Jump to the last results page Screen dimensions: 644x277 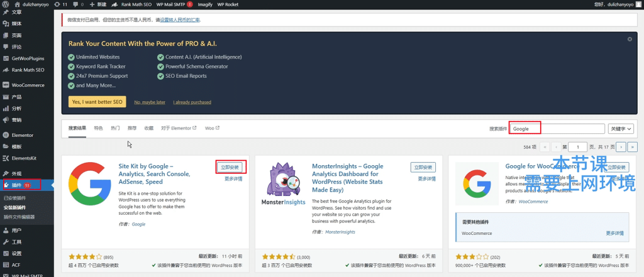click(633, 146)
